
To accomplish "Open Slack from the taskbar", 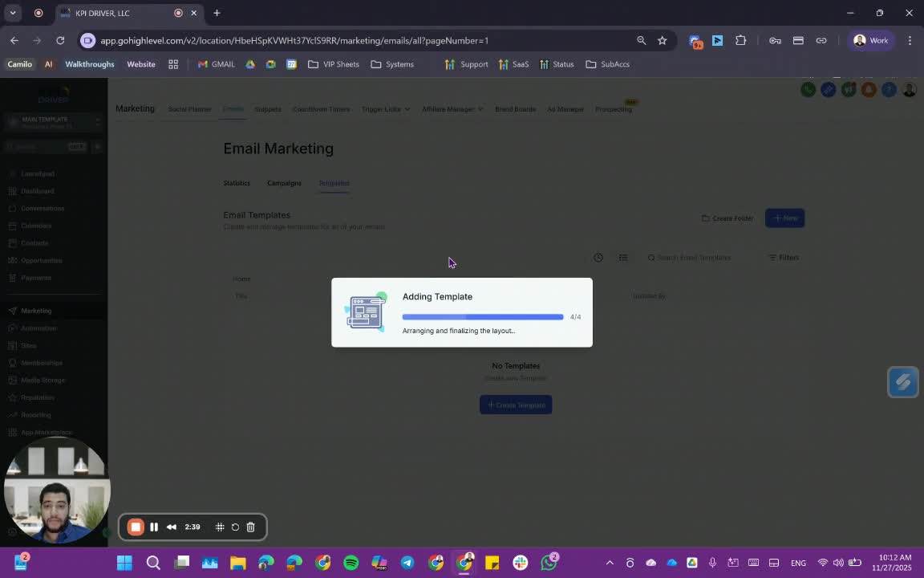I will 521,563.
